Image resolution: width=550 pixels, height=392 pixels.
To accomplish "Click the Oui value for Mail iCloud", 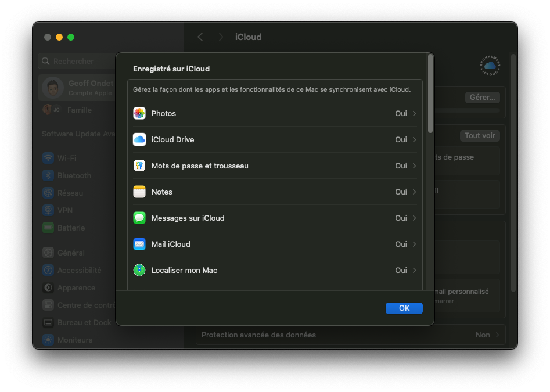I will pyautogui.click(x=401, y=244).
